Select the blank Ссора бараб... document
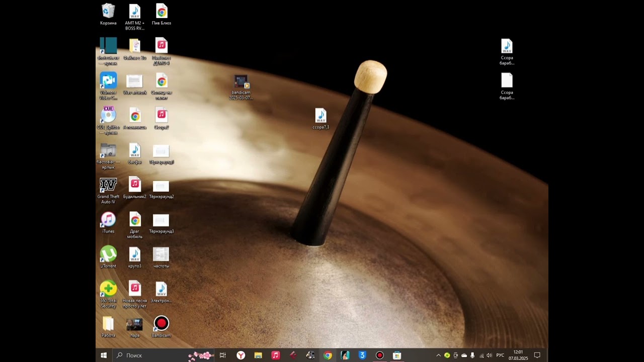Viewport: 644px width, 362px height. click(x=507, y=86)
